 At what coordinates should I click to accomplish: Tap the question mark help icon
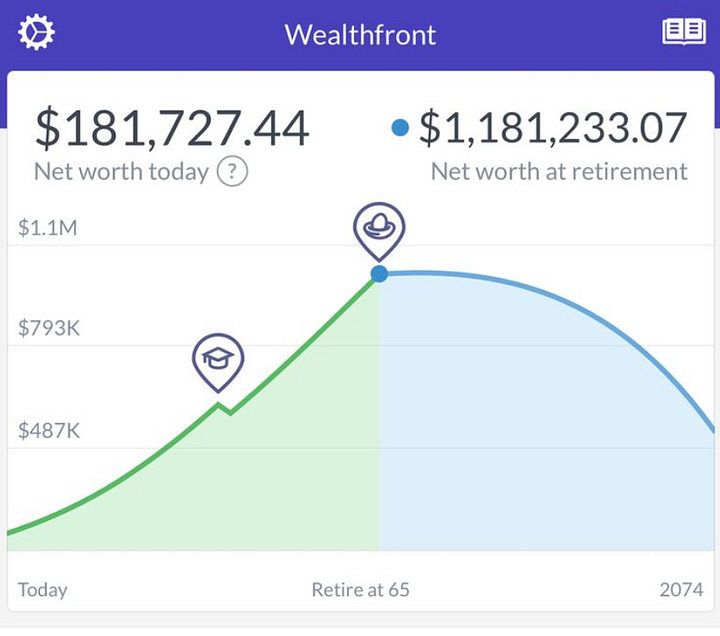point(232,172)
